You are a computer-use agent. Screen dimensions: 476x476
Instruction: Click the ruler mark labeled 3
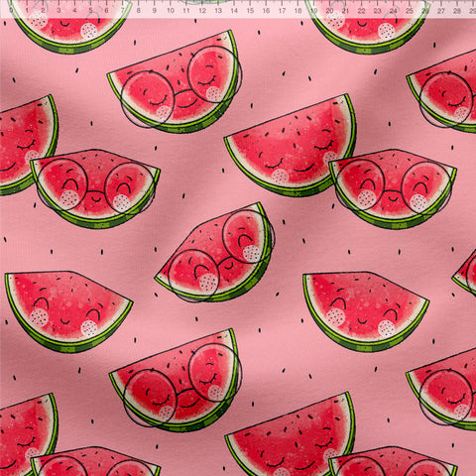point(59,11)
